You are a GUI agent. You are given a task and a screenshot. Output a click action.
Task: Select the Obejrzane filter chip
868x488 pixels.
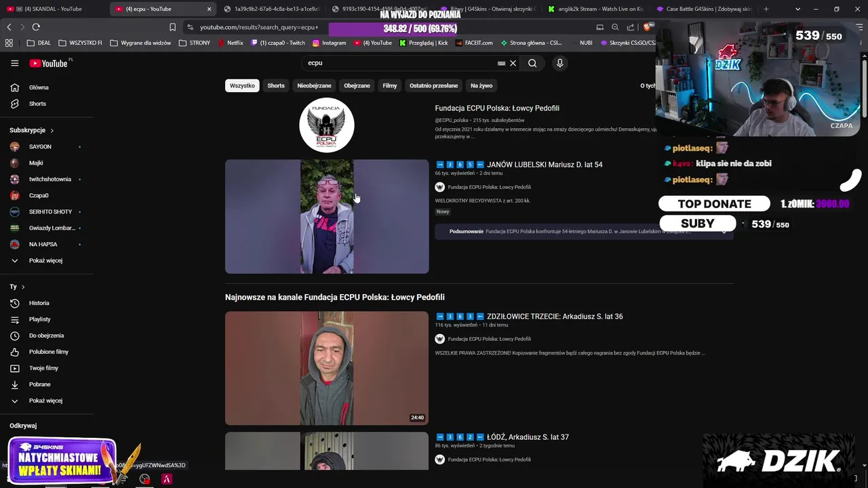click(357, 85)
